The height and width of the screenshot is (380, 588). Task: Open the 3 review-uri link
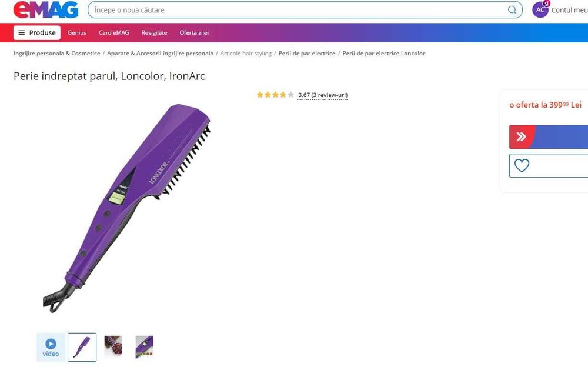coord(329,95)
